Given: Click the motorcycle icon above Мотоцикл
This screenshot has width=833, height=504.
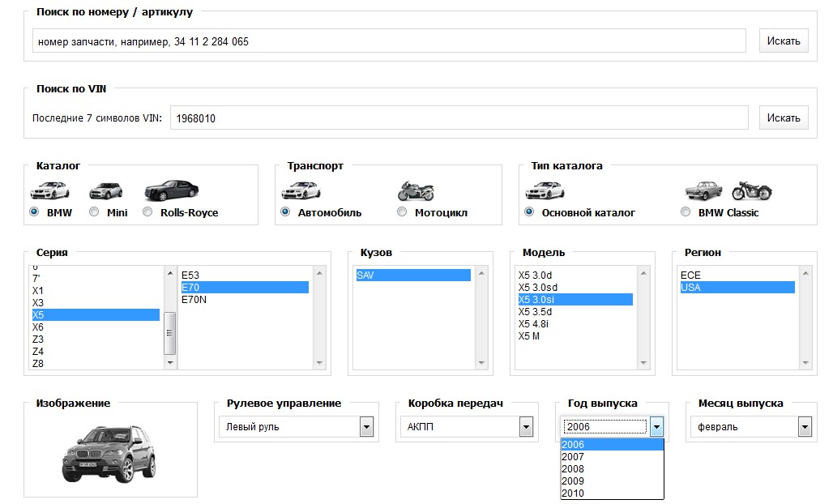Looking at the screenshot, I should (x=416, y=190).
